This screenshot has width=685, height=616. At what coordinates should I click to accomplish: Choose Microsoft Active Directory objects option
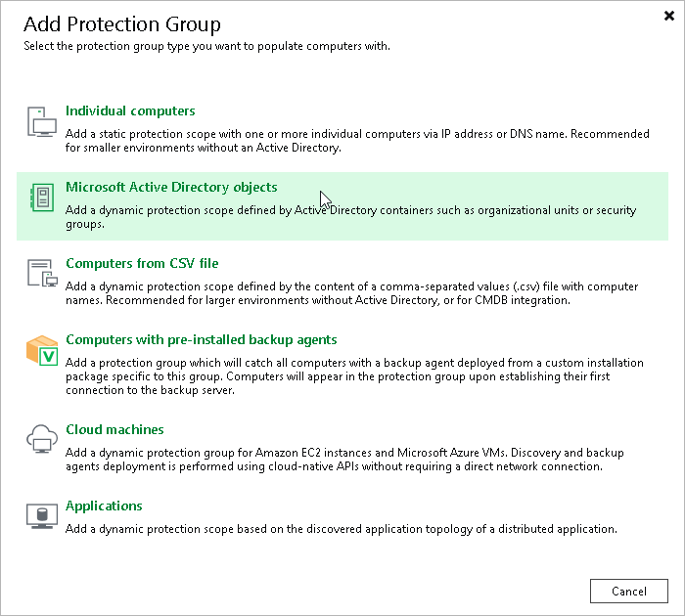pos(171,188)
